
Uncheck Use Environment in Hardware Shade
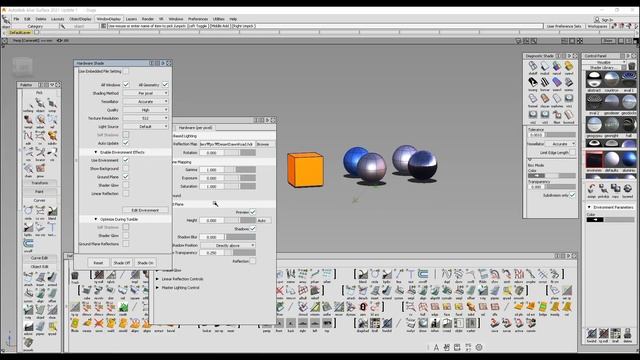pyautogui.click(x=126, y=160)
